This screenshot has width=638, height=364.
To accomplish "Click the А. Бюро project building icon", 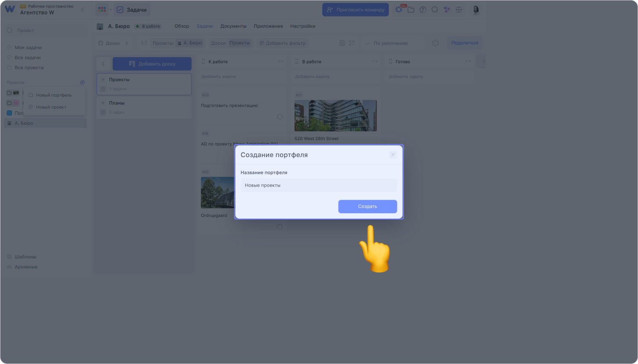I will tap(100, 26).
